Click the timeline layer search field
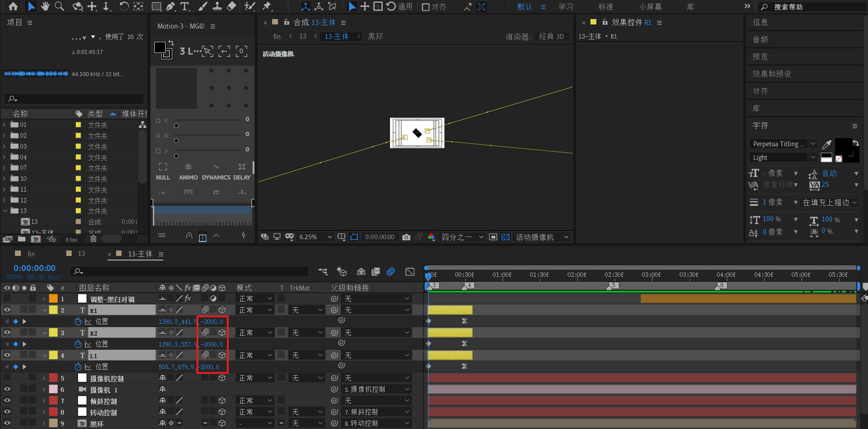 point(190,271)
